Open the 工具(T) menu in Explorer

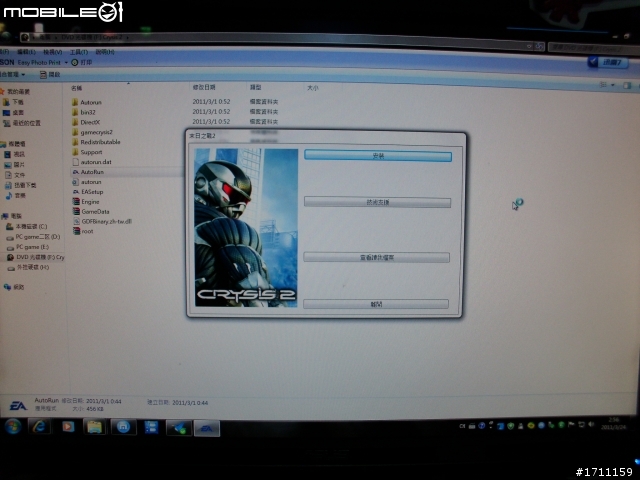point(78,52)
